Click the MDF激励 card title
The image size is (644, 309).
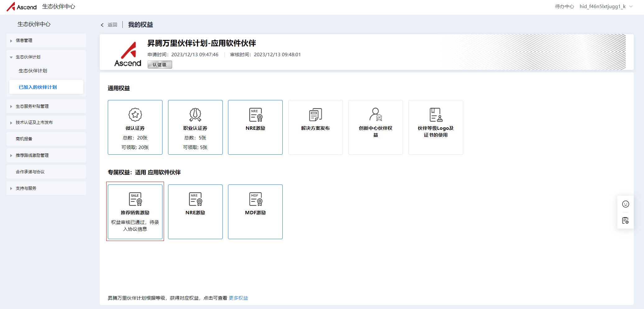click(256, 213)
